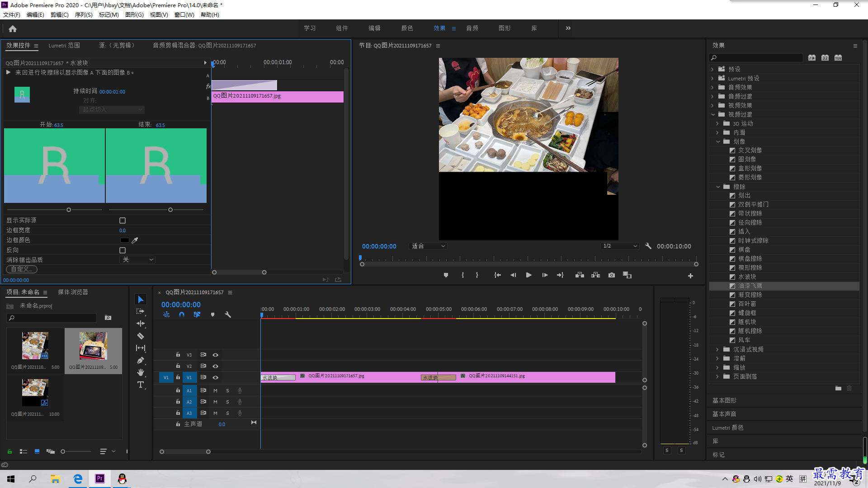Mute audio track A3

pos(215,413)
